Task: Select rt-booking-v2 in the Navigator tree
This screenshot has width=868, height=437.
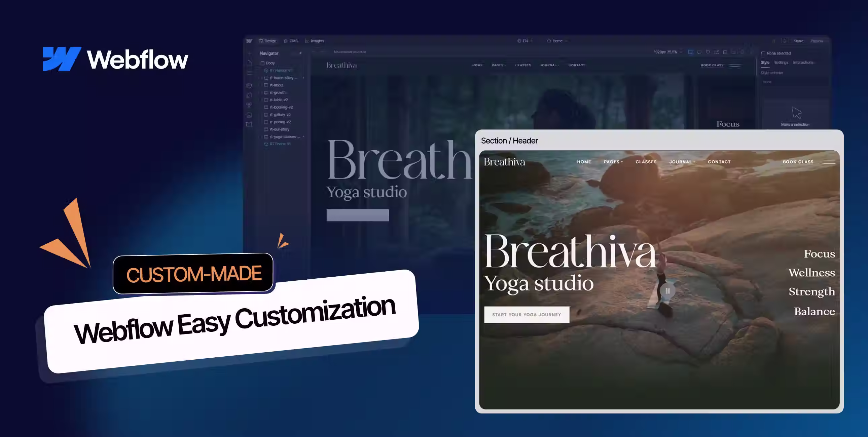Action: (279, 107)
